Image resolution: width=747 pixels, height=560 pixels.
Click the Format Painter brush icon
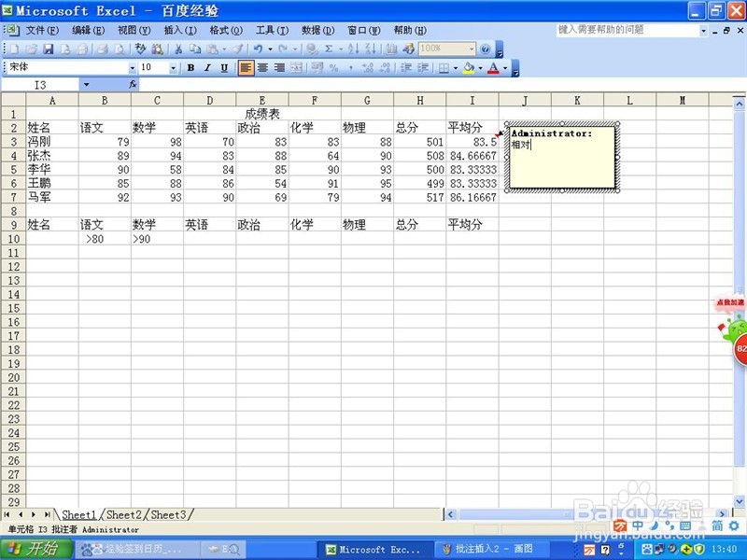click(x=238, y=49)
